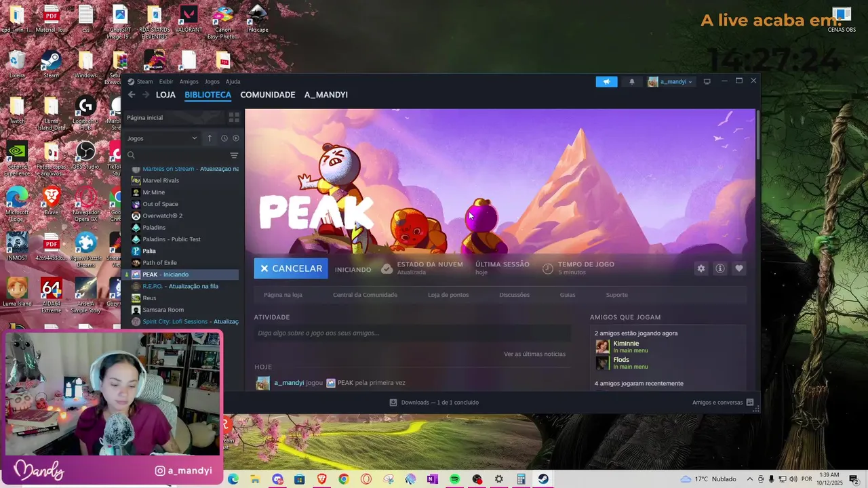Screen dimensions: 868x488
Task: Open OneNote from the taskbar
Action: [x=432, y=479]
